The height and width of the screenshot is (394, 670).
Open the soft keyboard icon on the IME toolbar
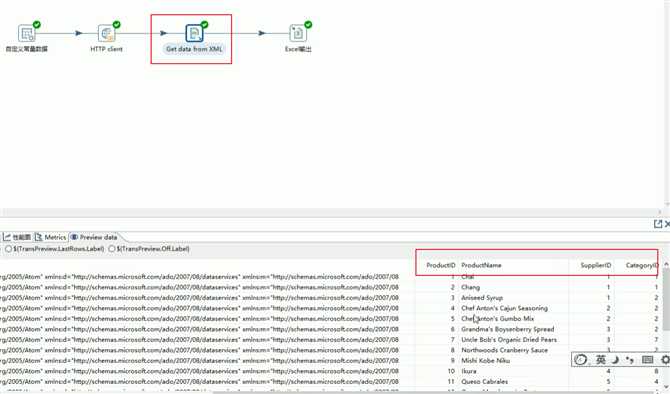pyautogui.click(x=647, y=360)
